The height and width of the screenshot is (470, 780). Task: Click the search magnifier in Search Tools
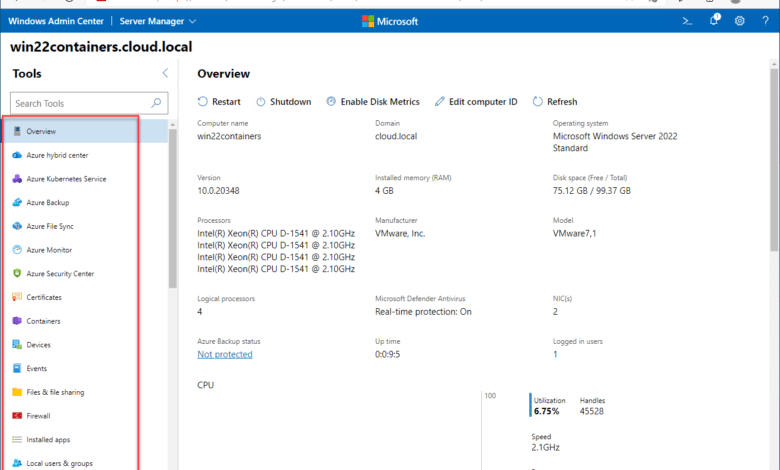[x=156, y=103]
